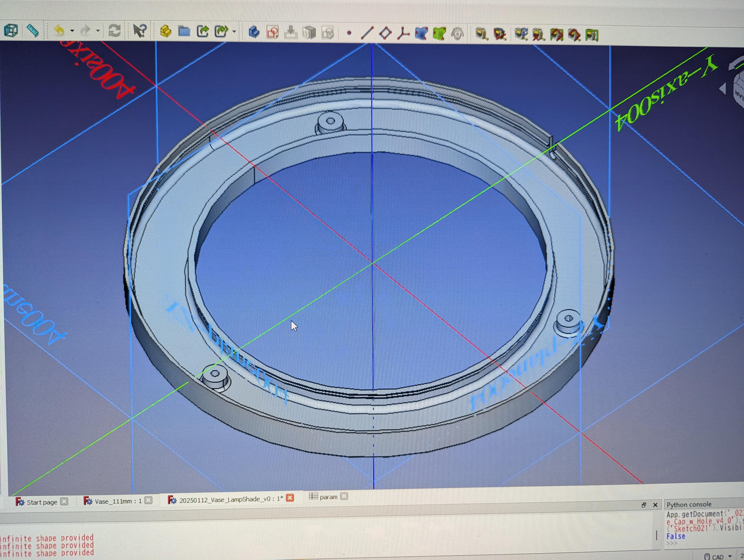The width and height of the screenshot is (744, 560).
Task: Create a datum plane
Action: click(x=385, y=33)
